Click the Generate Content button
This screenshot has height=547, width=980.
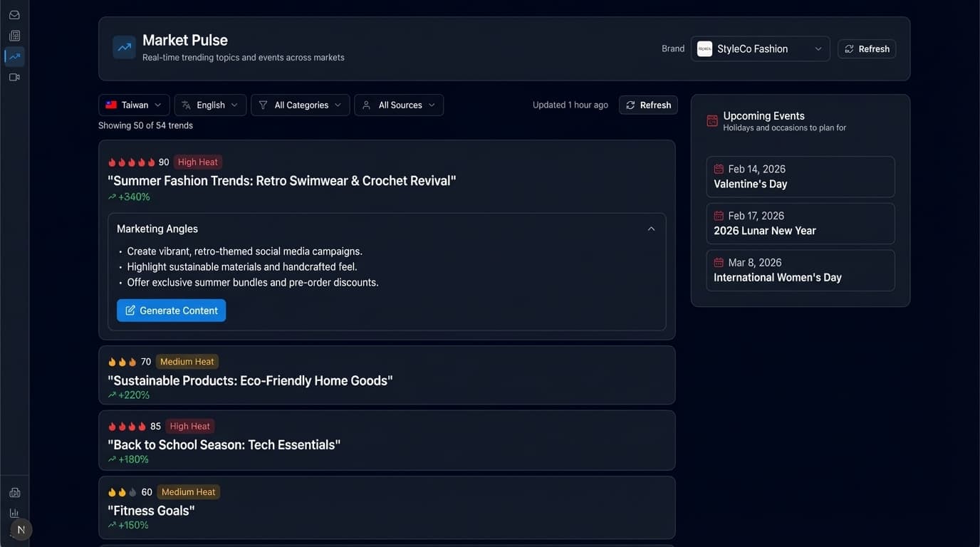[171, 310]
